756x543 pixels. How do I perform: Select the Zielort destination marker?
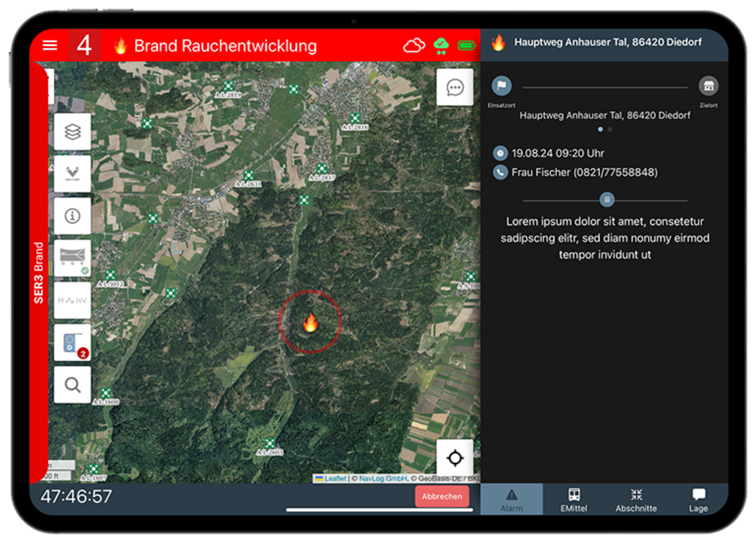coord(708,86)
